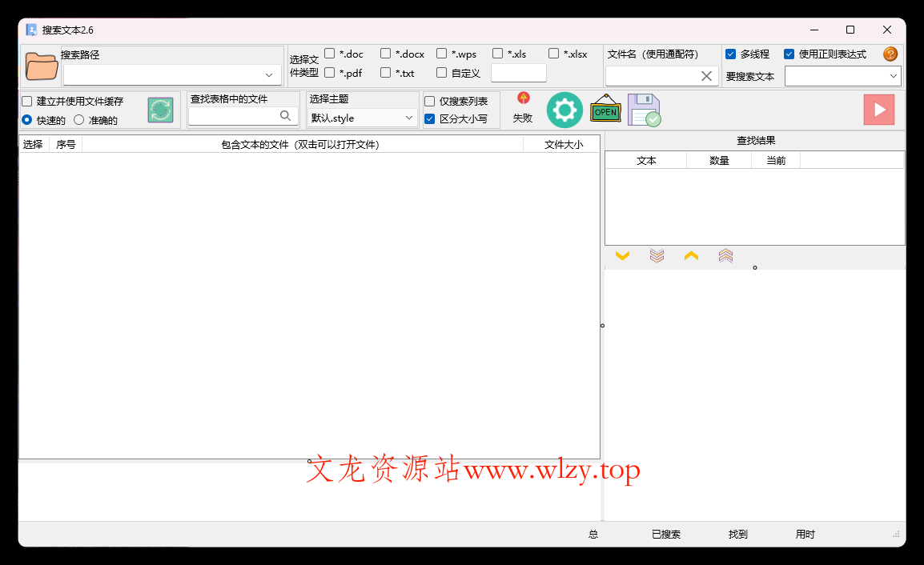Click the save results floppy disk icon
This screenshot has height=565, width=924.
644,110
